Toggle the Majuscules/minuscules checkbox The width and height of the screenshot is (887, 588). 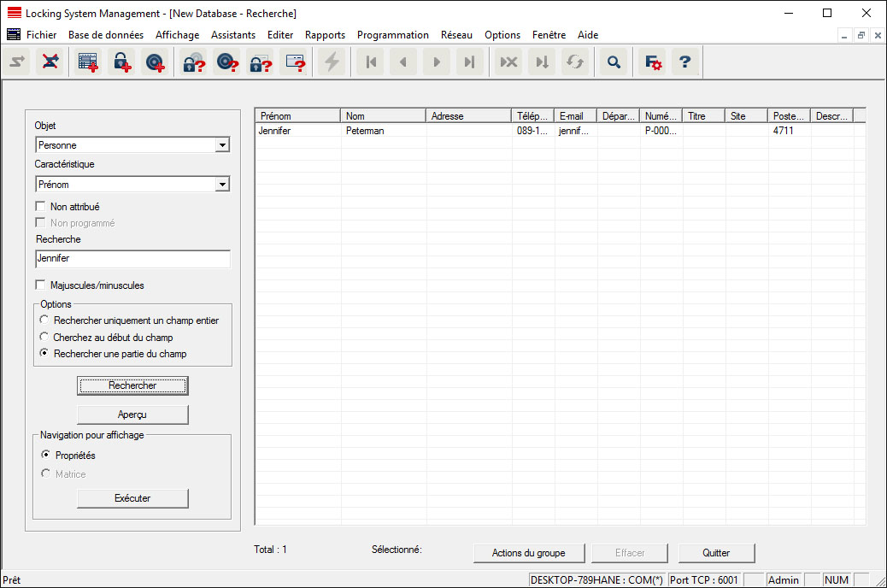(41, 285)
